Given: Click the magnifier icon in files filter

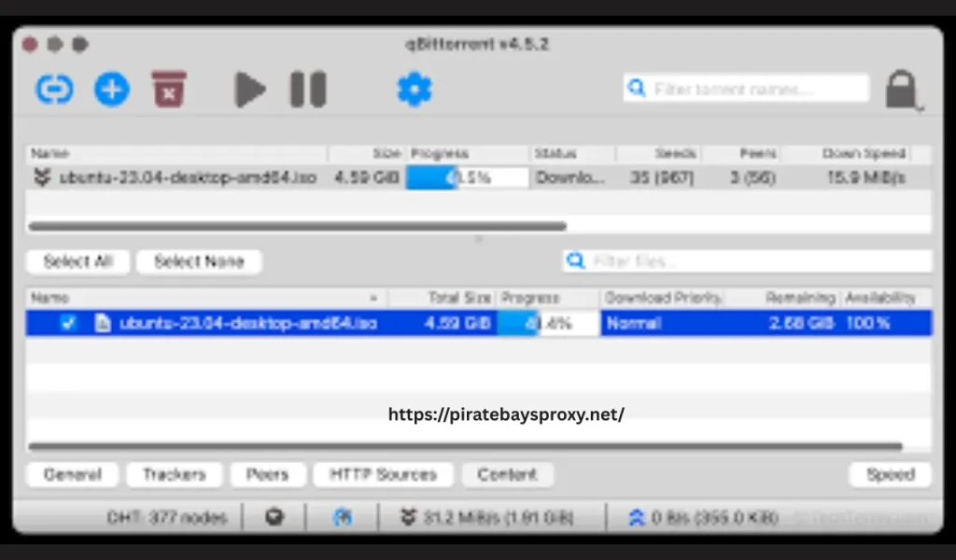Looking at the screenshot, I should click(575, 260).
